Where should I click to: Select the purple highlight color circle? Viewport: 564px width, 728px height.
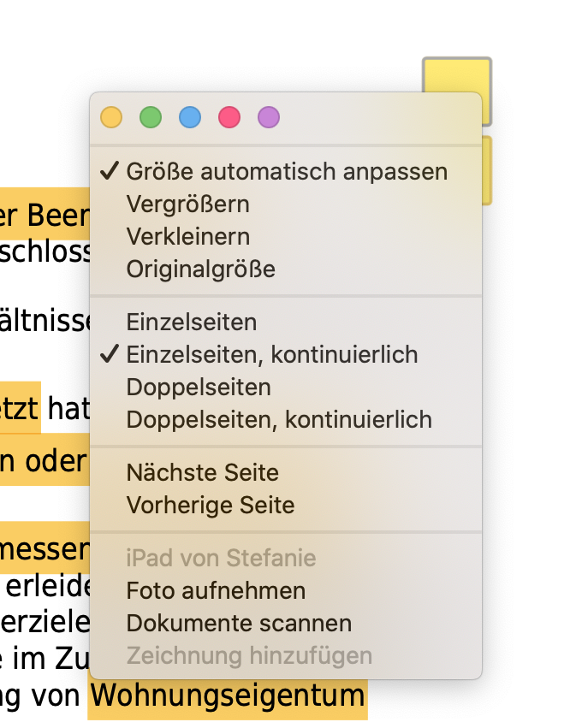pos(269,117)
